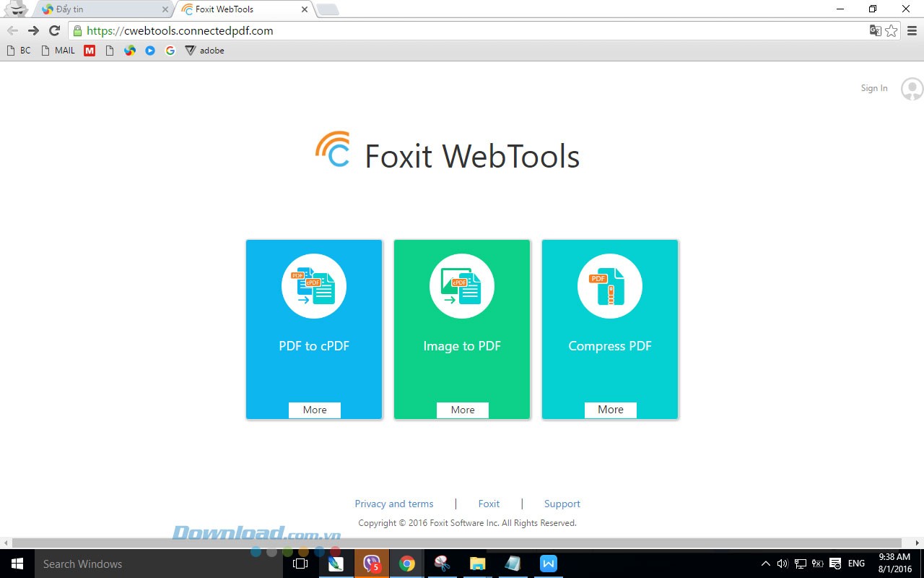The image size is (924, 578).
Task: Open the user profile avatar icon
Action: click(x=911, y=88)
